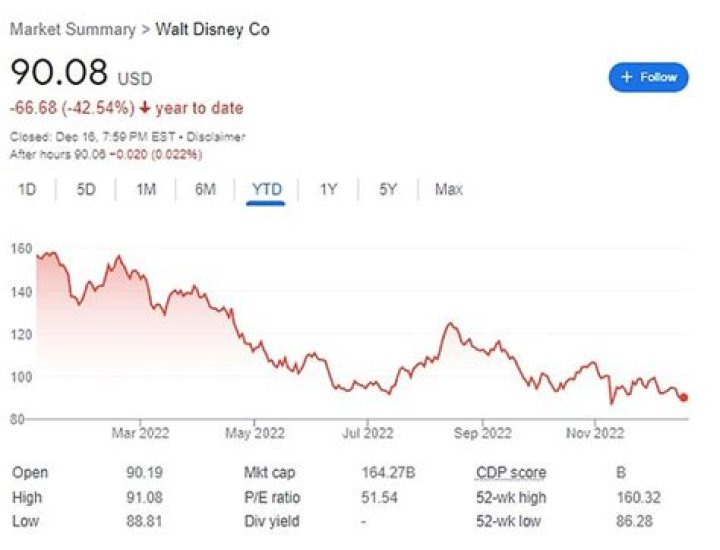This screenshot has width=720, height=550.
Task: Click the red end-point dot on chart
Action: 683,397
